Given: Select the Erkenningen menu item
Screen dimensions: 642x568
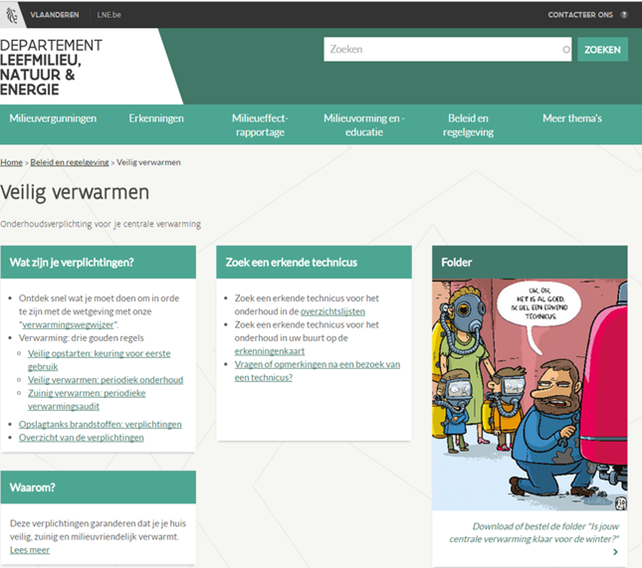Looking at the screenshot, I should [156, 118].
